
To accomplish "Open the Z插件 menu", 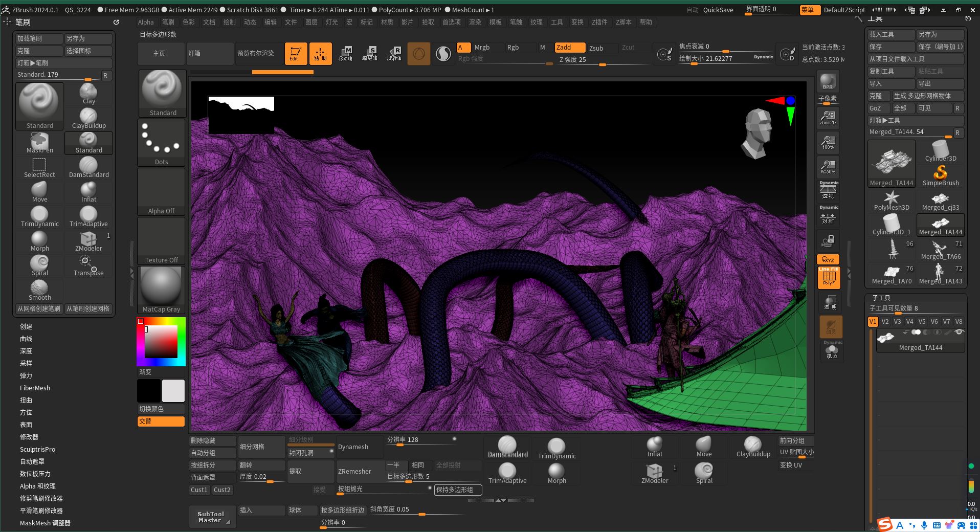I will [x=599, y=22].
